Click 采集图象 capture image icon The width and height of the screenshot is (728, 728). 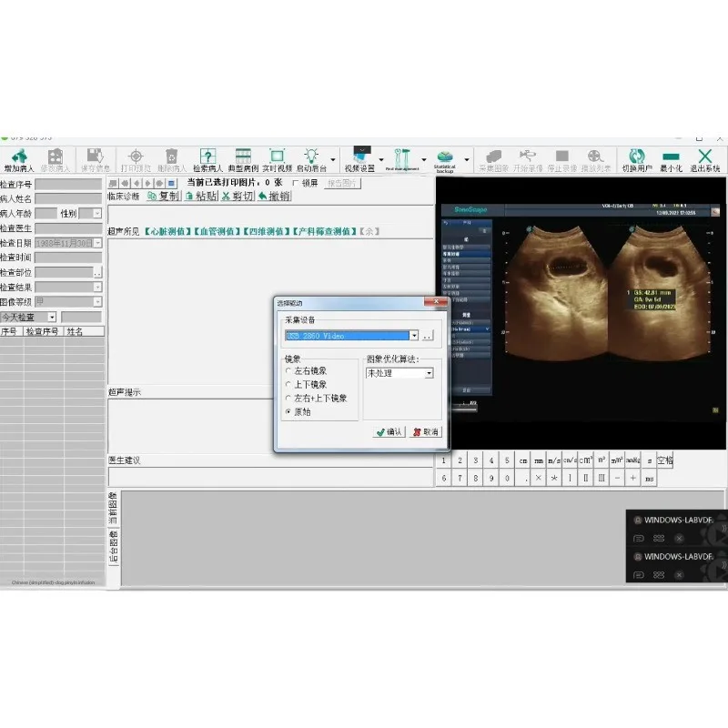(493, 160)
